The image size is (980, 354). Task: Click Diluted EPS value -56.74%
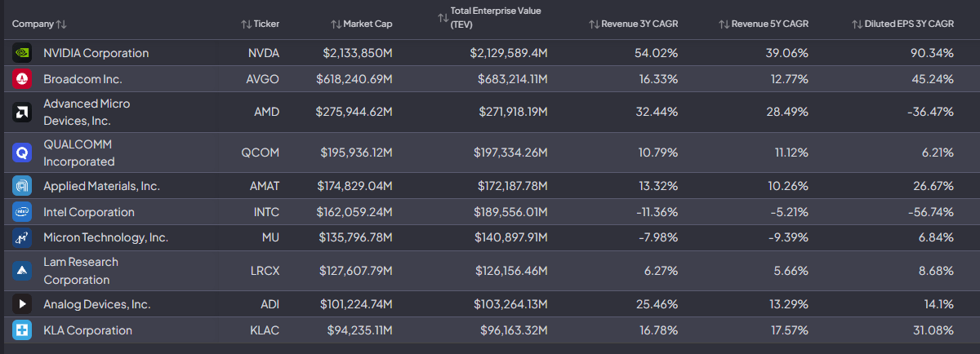tap(930, 212)
